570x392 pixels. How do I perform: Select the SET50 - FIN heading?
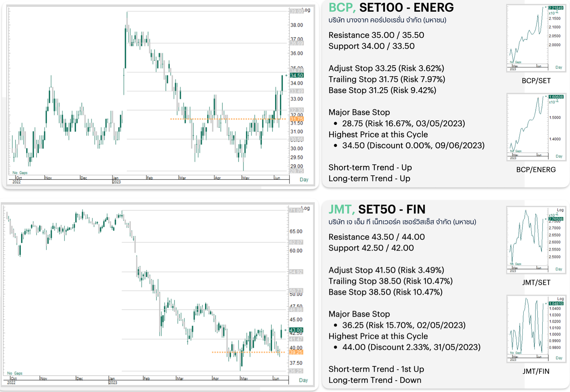point(392,209)
